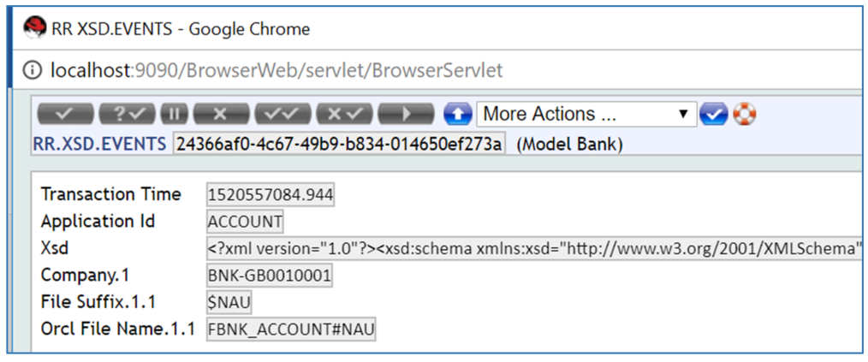Open help via the lifebuoy icon

pos(745,114)
